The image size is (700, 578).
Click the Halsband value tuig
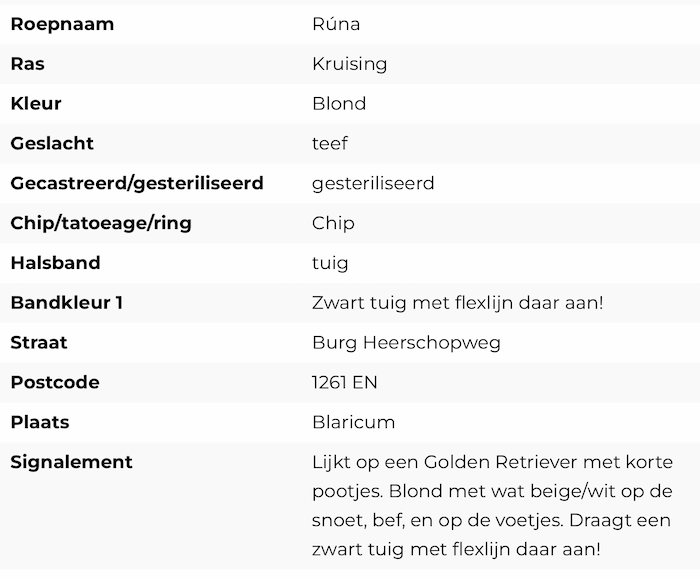[x=330, y=263]
